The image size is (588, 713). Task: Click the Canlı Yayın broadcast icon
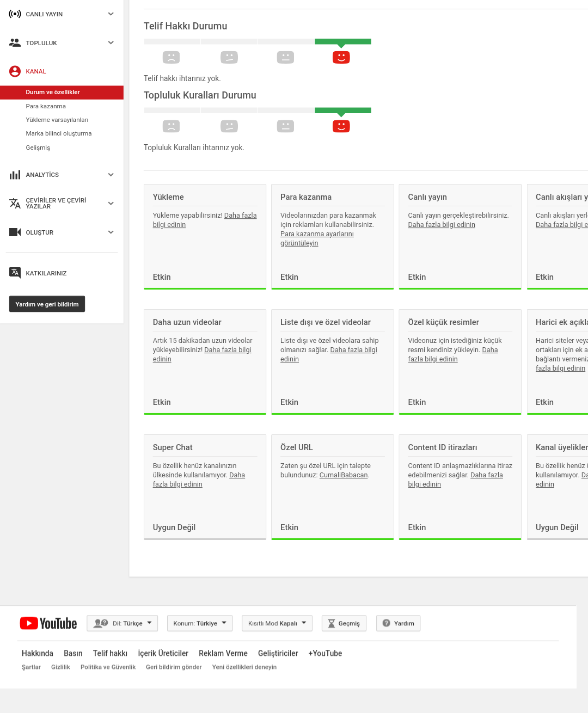tap(15, 14)
